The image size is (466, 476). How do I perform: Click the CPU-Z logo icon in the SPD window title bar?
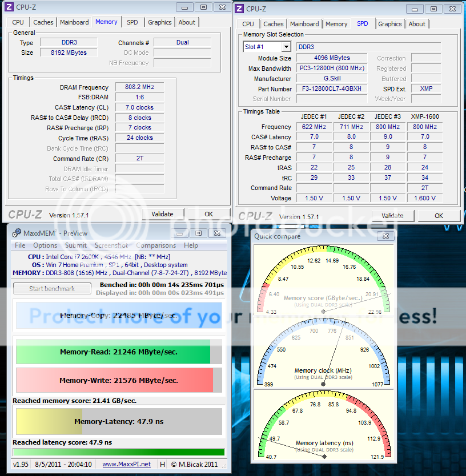(239, 9)
